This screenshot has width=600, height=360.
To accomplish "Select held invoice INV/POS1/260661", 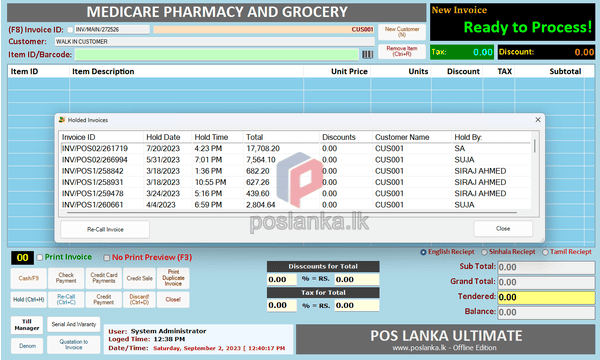I will click(x=296, y=205).
